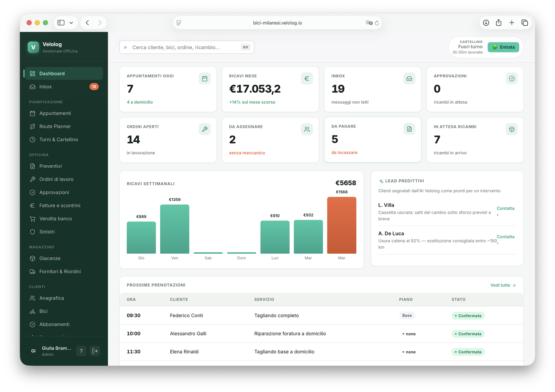Go to Appuntamenti in the sidebar
This screenshot has width=555, height=392.
[x=63, y=113]
